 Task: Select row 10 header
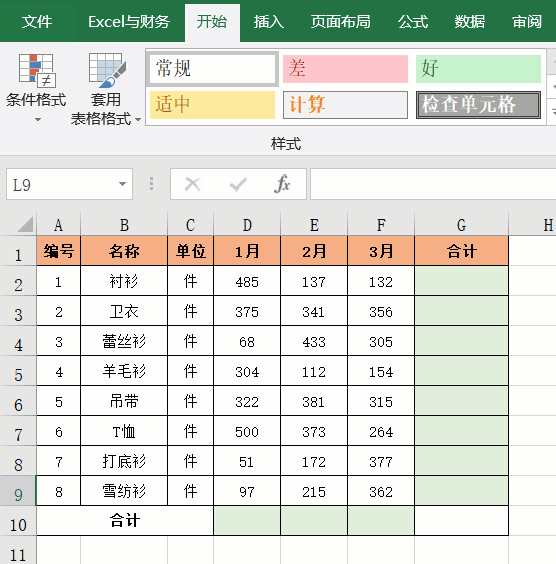pos(18,520)
